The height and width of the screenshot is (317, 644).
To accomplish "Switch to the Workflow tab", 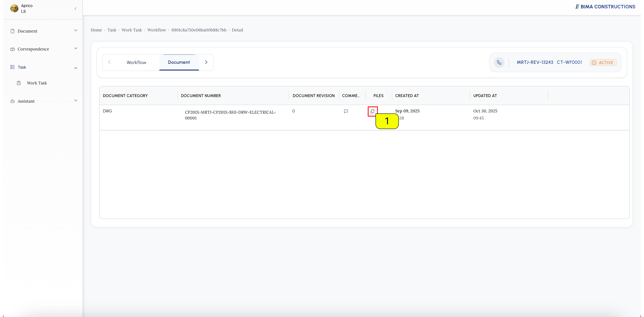I will [x=137, y=62].
